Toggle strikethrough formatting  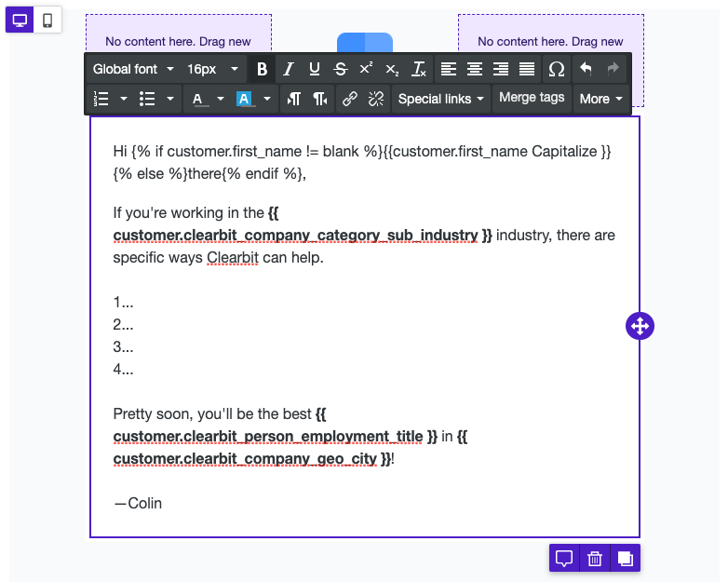[341, 69]
